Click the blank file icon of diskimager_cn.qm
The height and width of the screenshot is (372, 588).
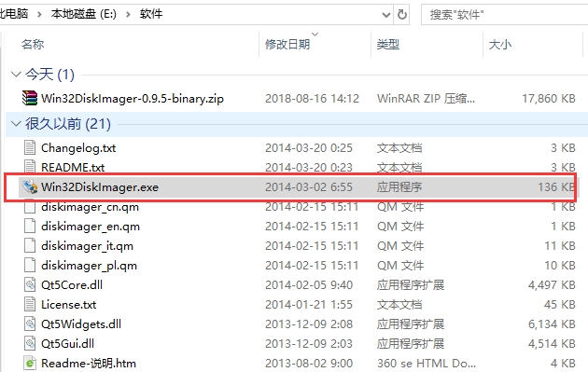[30, 207]
